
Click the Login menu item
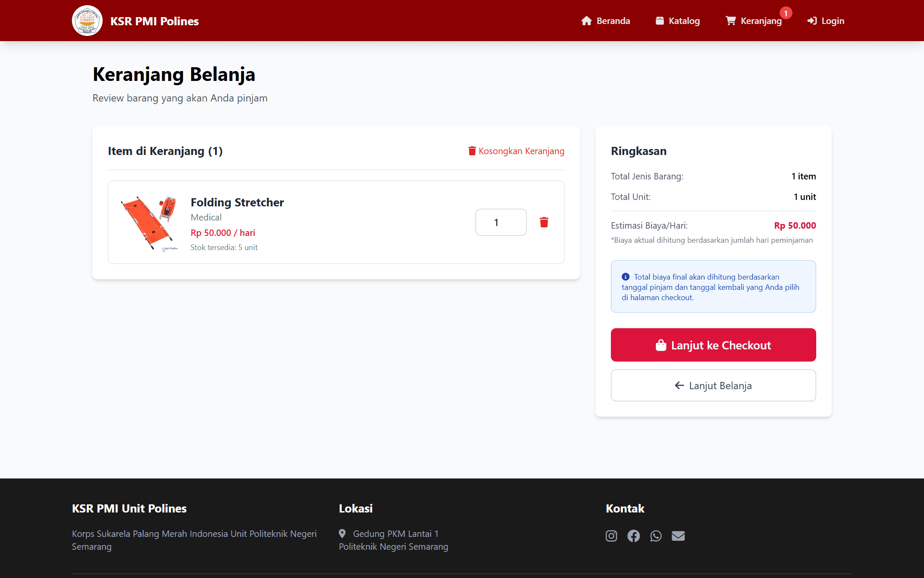click(x=826, y=21)
